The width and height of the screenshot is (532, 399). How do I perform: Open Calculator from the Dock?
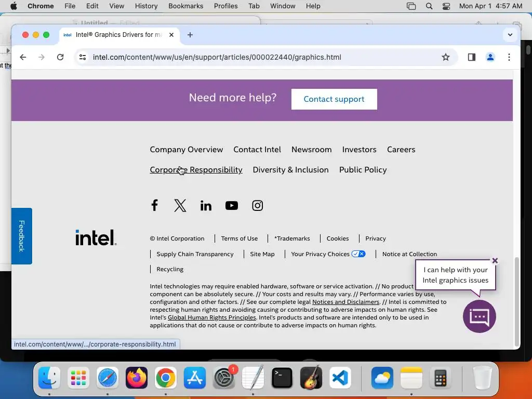pos(441,378)
